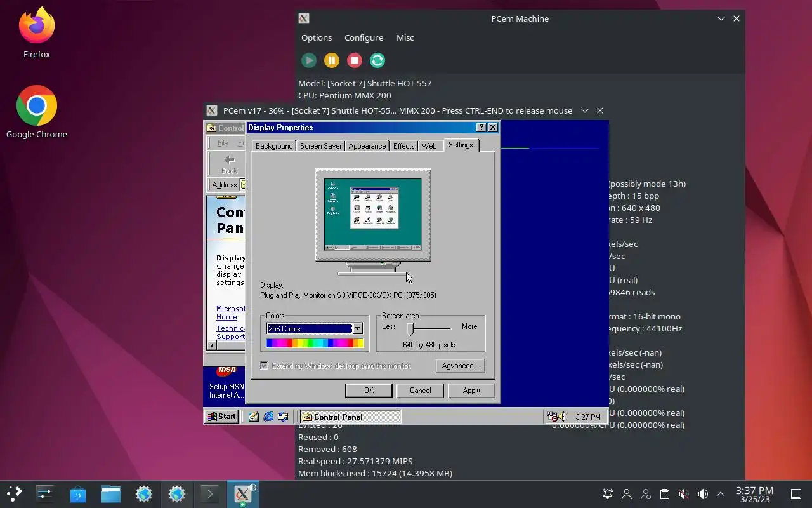This screenshot has height=508, width=812.
Task: Start emulation with the green play icon
Action: pos(309,60)
